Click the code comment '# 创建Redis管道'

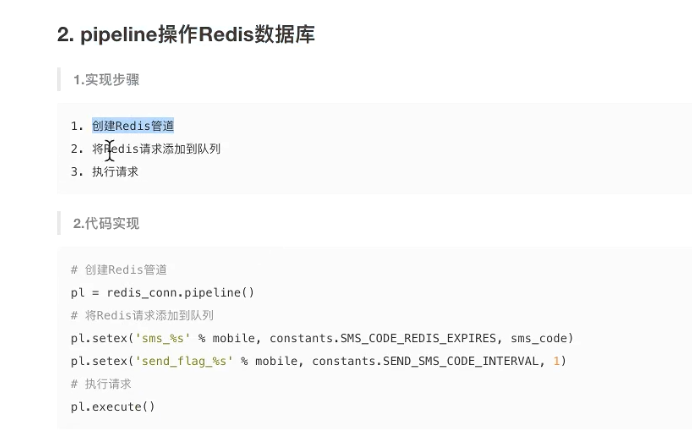[119, 270]
